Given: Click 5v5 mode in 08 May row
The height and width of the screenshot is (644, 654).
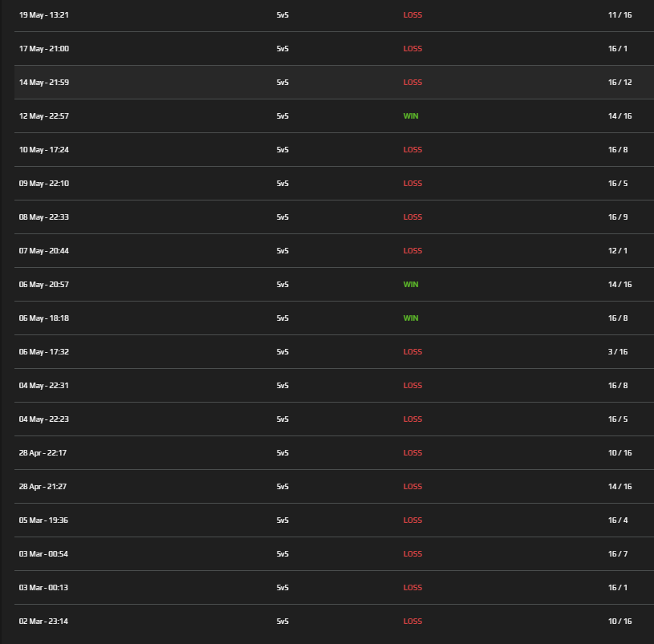Looking at the screenshot, I should 282,217.
